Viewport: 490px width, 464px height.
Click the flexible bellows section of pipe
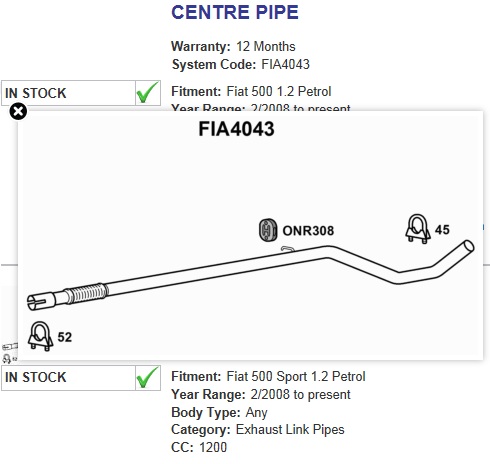tap(87, 293)
